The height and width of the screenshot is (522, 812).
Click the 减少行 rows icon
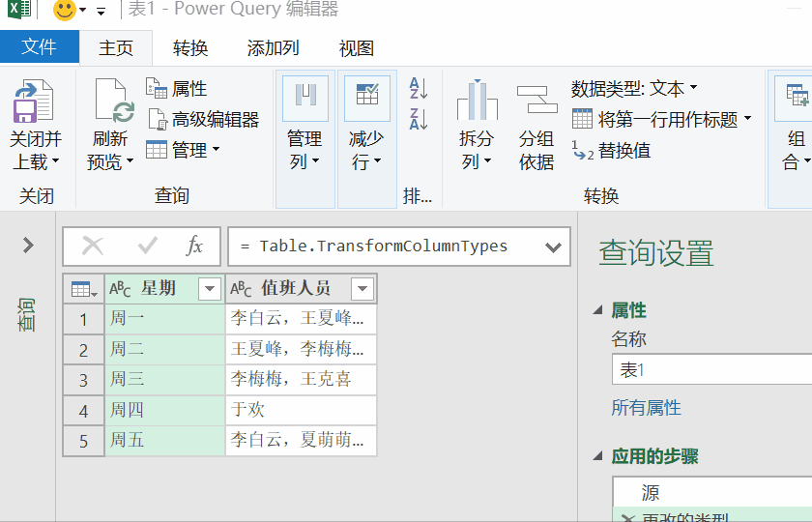[367, 99]
